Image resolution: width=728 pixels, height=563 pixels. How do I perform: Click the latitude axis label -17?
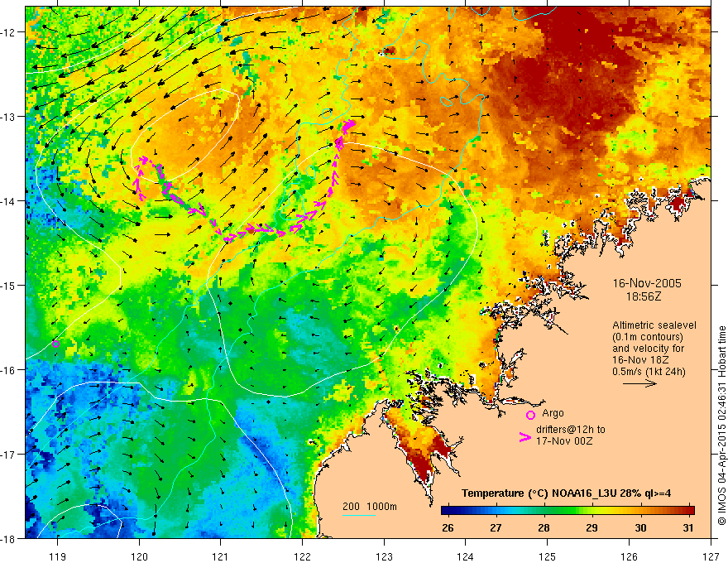point(8,454)
